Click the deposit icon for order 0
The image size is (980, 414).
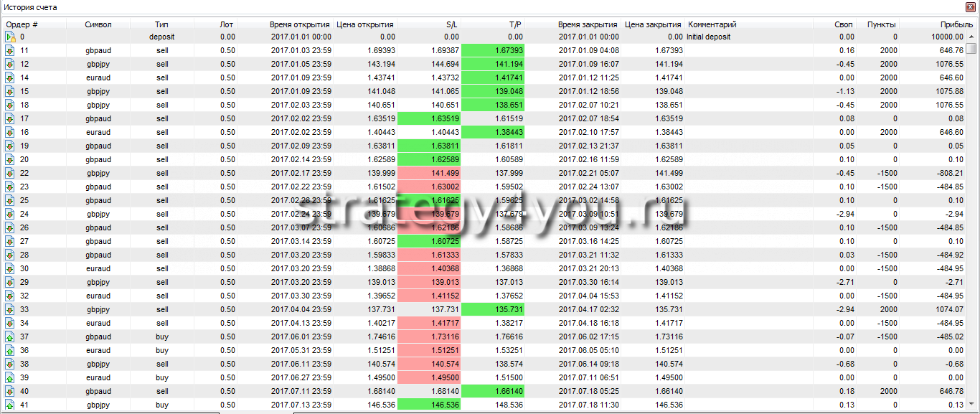tap(10, 37)
